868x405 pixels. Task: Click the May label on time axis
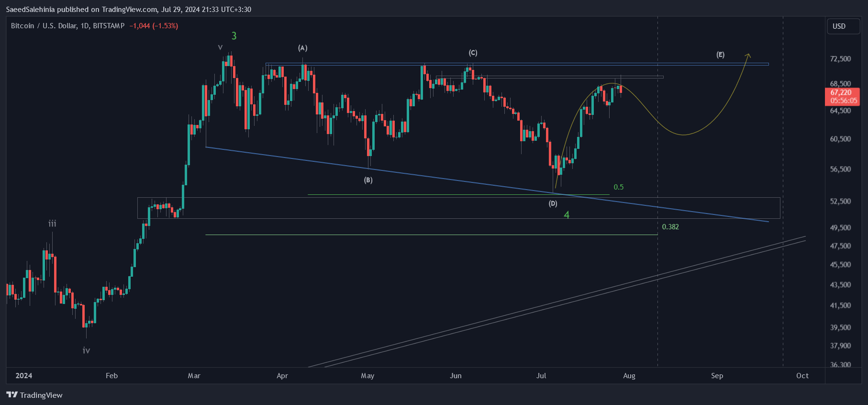pyautogui.click(x=367, y=376)
